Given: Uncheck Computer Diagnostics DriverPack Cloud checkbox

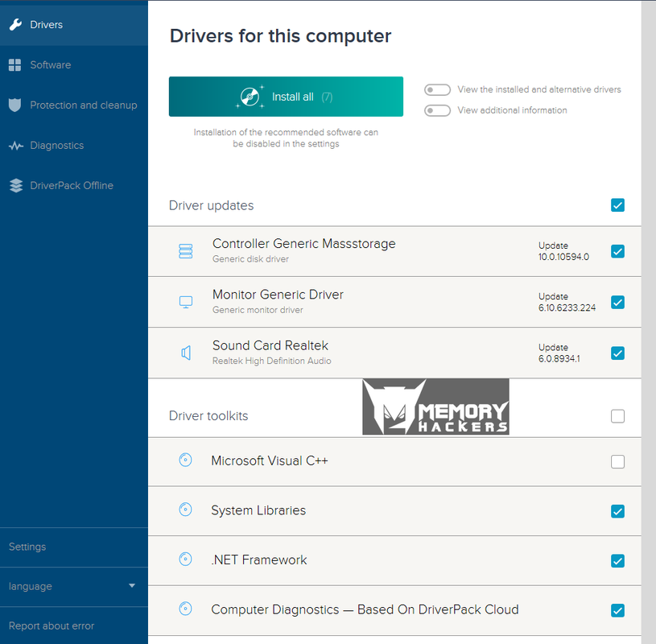Looking at the screenshot, I should tap(617, 610).
